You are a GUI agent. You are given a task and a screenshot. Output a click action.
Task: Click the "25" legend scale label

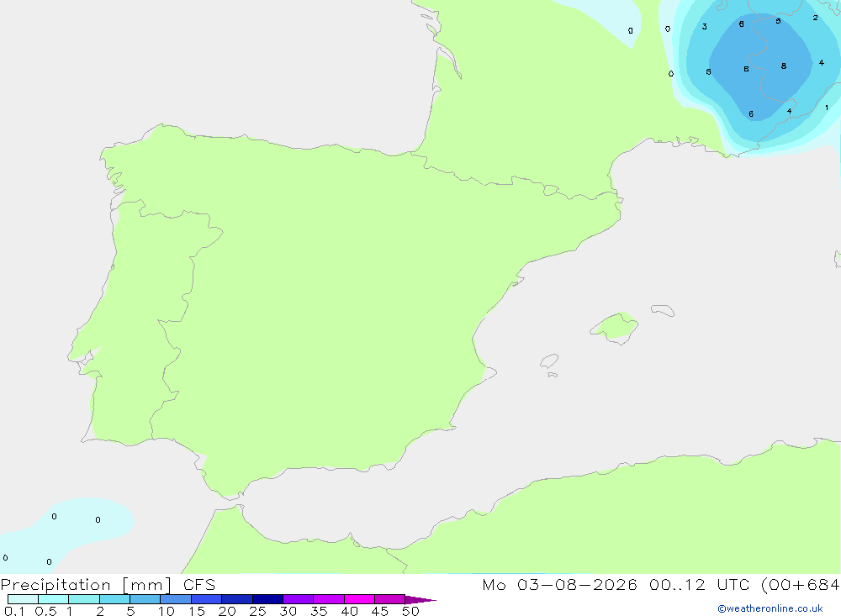coord(258,611)
